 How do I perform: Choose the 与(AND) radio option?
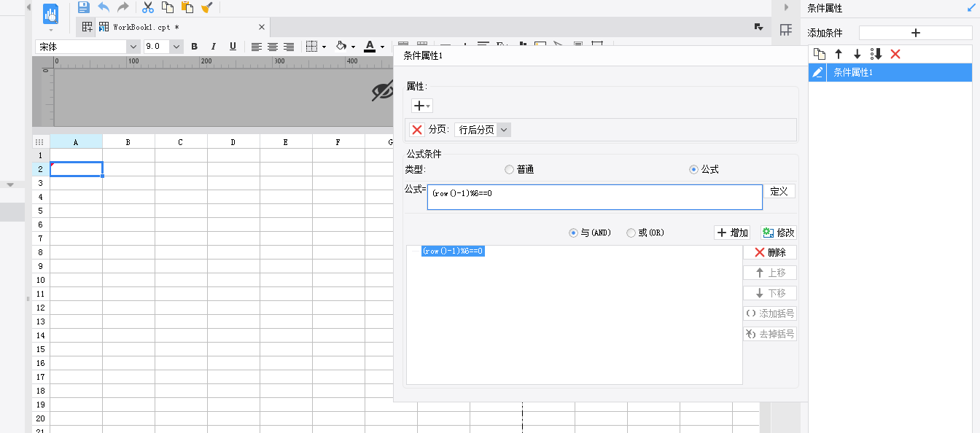coord(573,233)
